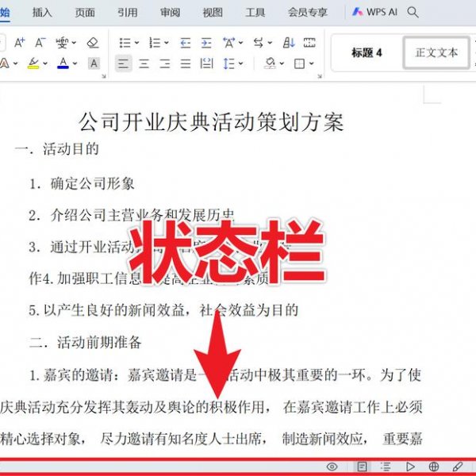This screenshot has width=476, height=476.
Task: Switch to the 审阅 tab
Action: [x=170, y=13]
